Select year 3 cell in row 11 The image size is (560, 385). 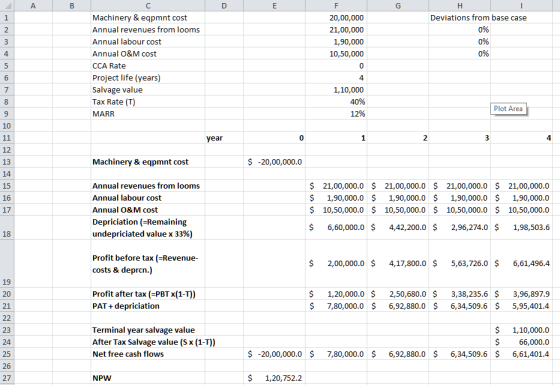460,138
